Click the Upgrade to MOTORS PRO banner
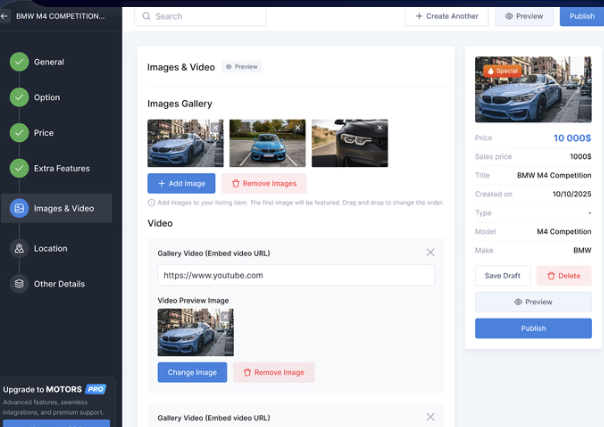This screenshot has width=604, height=427. click(58, 400)
